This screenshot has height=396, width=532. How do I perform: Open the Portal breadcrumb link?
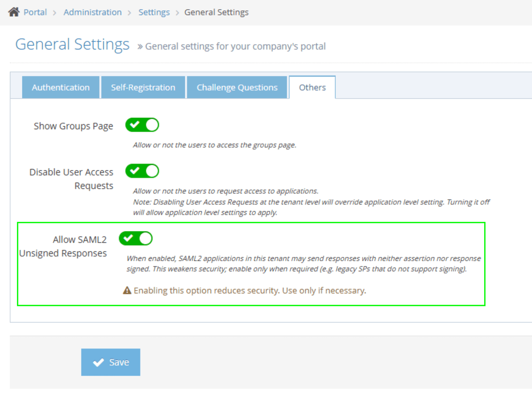click(x=35, y=12)
